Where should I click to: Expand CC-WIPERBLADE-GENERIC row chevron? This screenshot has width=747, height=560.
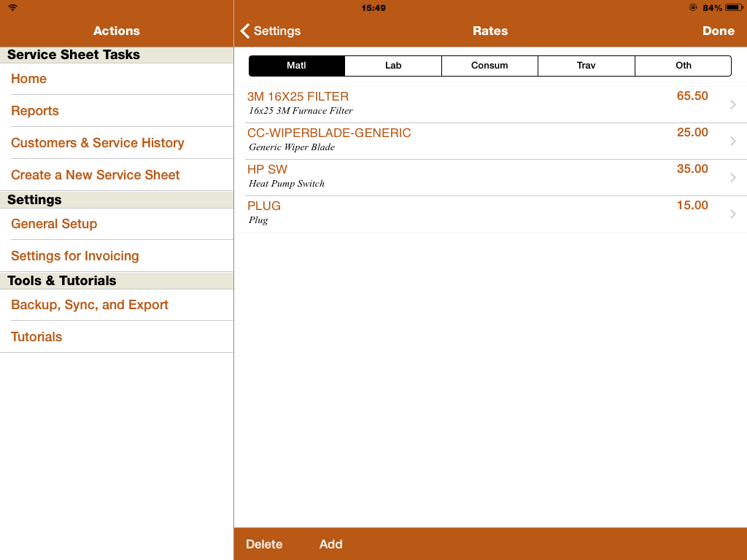point(732,141)
